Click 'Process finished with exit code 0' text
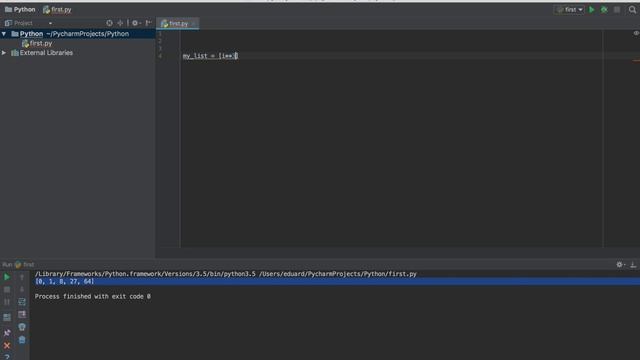The height and width of the screenshot is (360, 640). tap(93, 296)
